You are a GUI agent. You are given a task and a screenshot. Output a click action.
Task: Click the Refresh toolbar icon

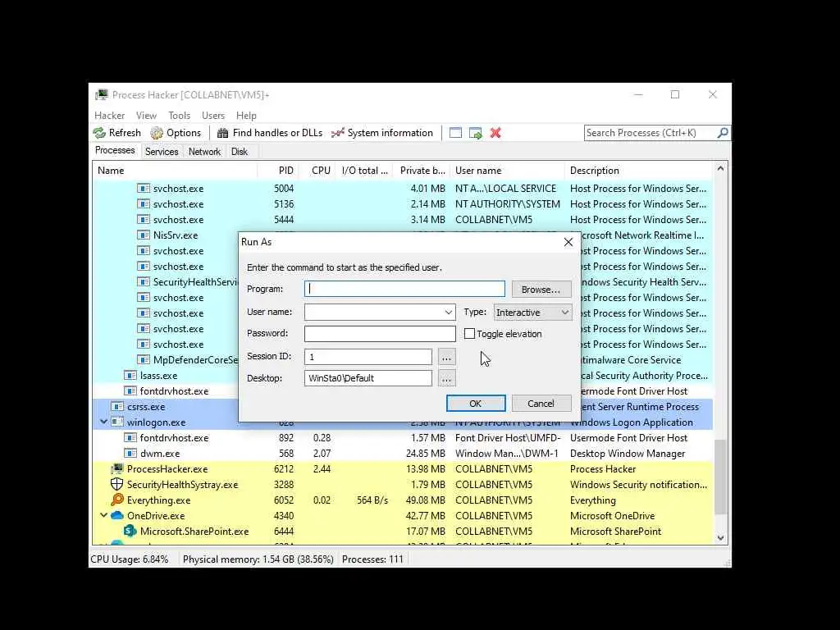[99, 133]
